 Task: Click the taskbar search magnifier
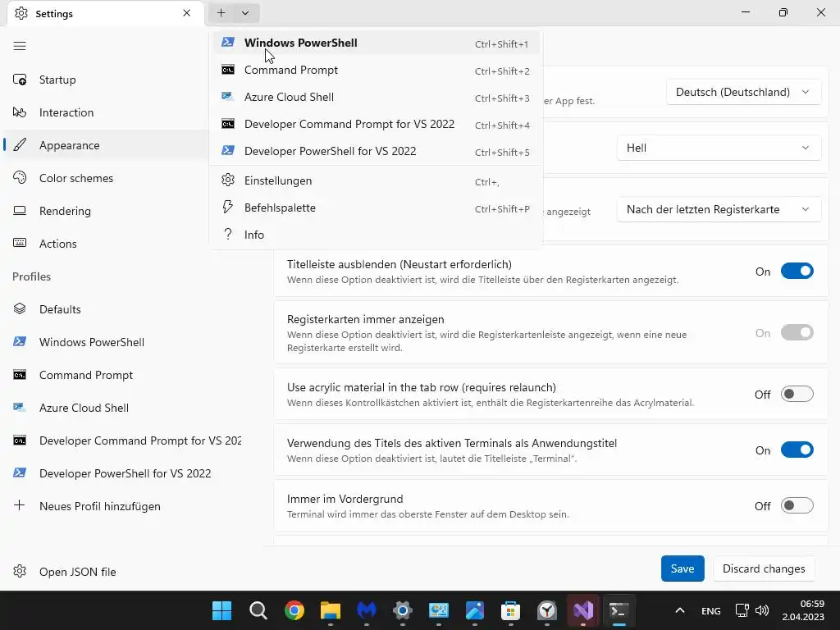258,610
